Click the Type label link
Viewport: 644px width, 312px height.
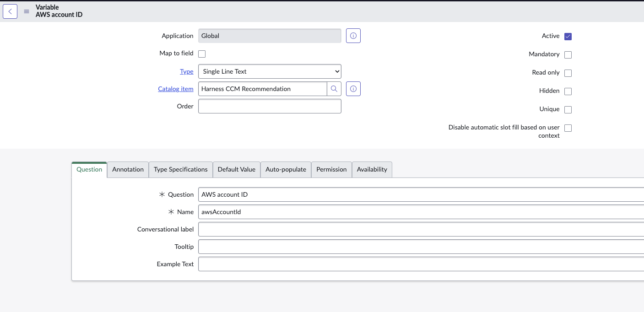tap(186, 71)
